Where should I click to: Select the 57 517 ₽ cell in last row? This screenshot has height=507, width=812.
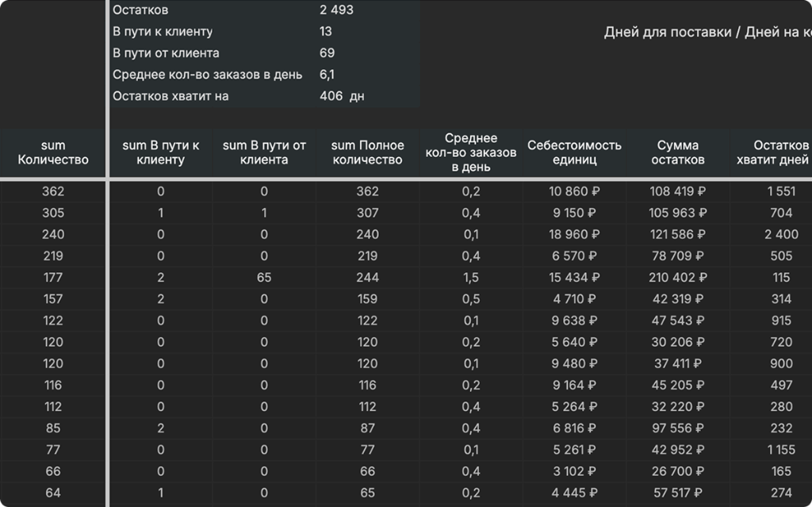678,493
